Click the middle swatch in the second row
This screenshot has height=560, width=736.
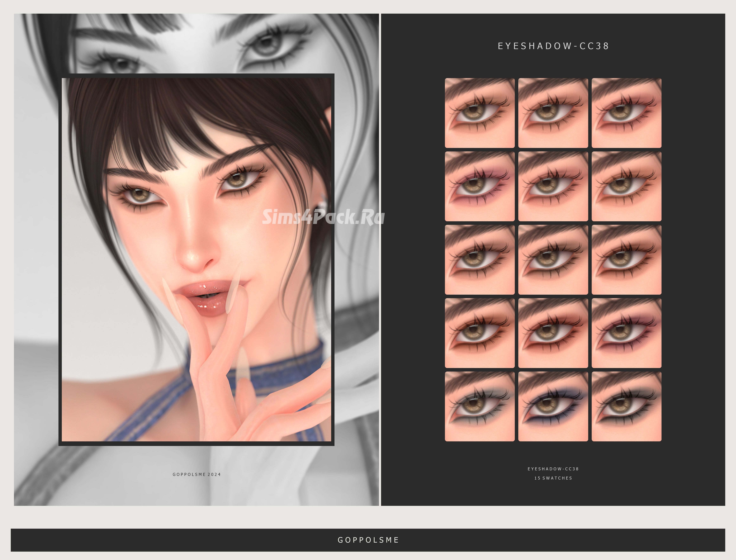coord(553,186)
